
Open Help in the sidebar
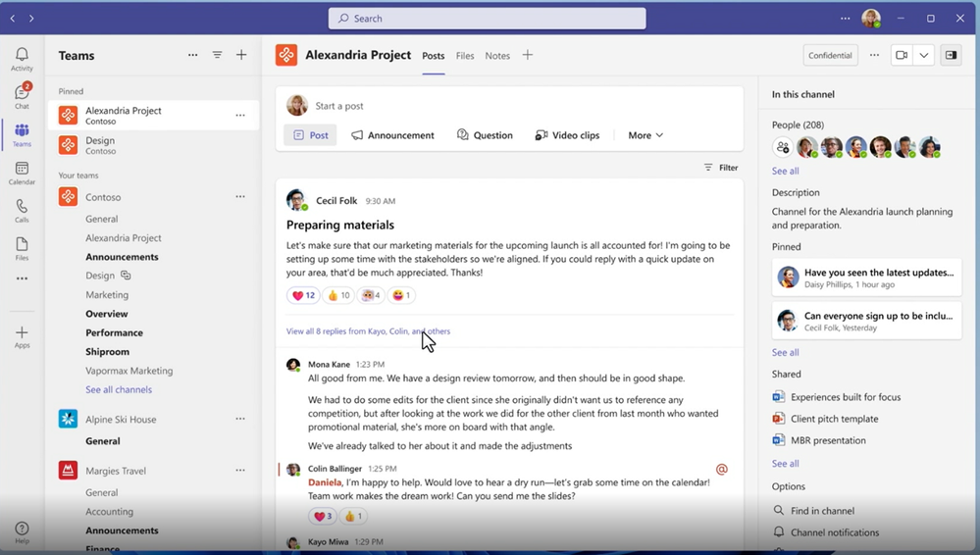(x=22, y=532)
